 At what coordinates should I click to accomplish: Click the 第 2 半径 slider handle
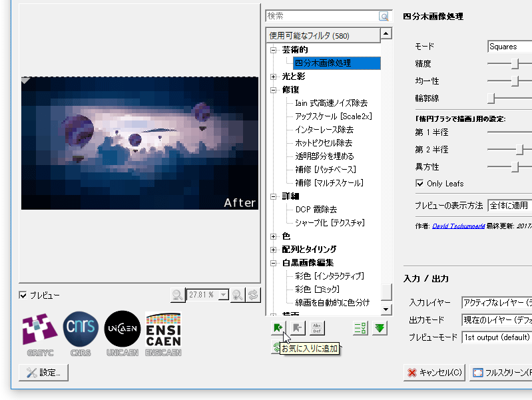(x=519, y=149)
